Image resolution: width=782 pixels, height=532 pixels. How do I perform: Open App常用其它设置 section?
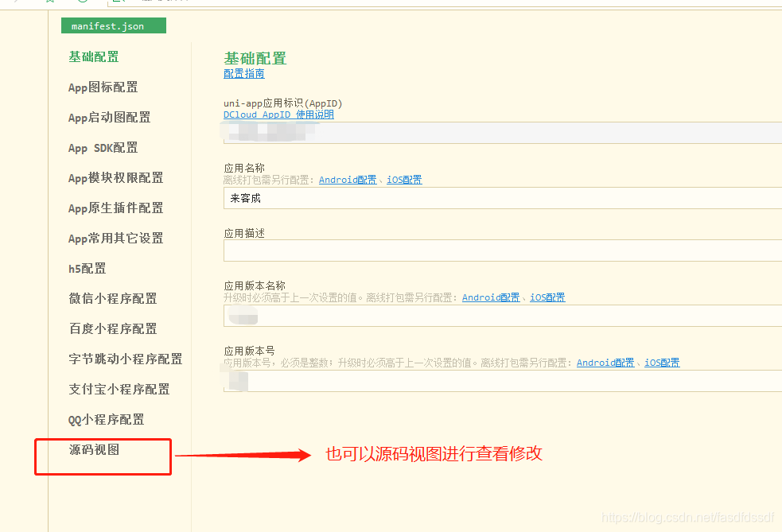[115, 239]
